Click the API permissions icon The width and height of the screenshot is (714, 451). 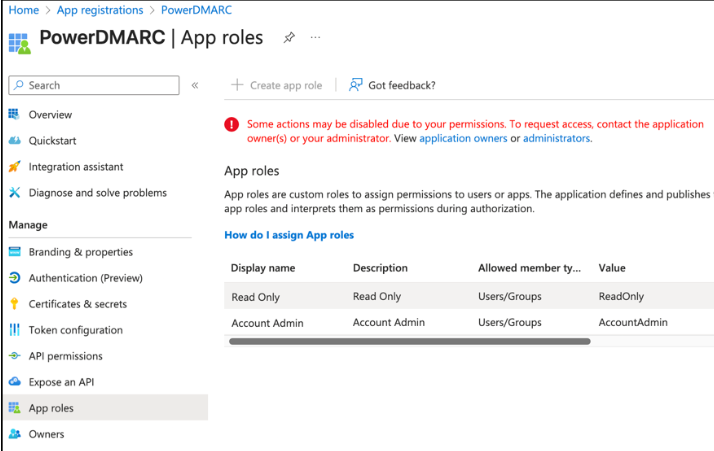15,355
